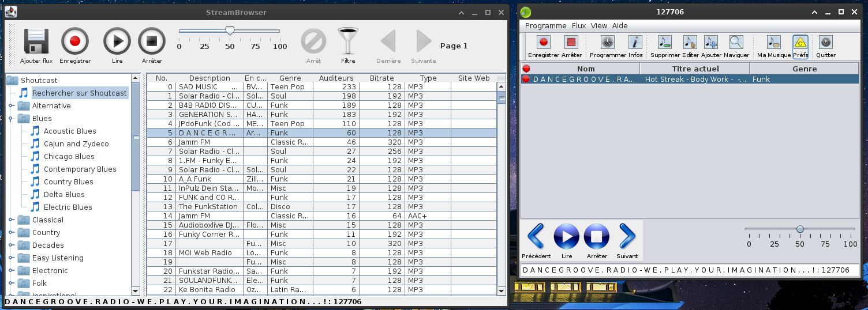Start playback with Lire in StreamBrowser
Screen dimensions: 868x310
(x=117, y=41)
